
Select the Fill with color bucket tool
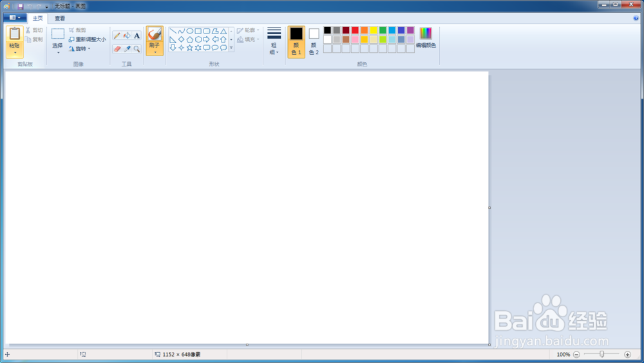coord(127,35)
